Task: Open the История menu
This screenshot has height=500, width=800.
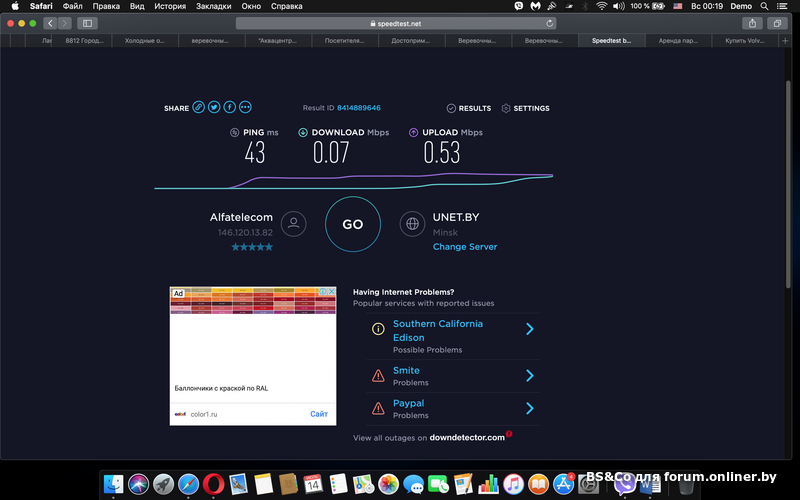Action: [x=170, y=6]
